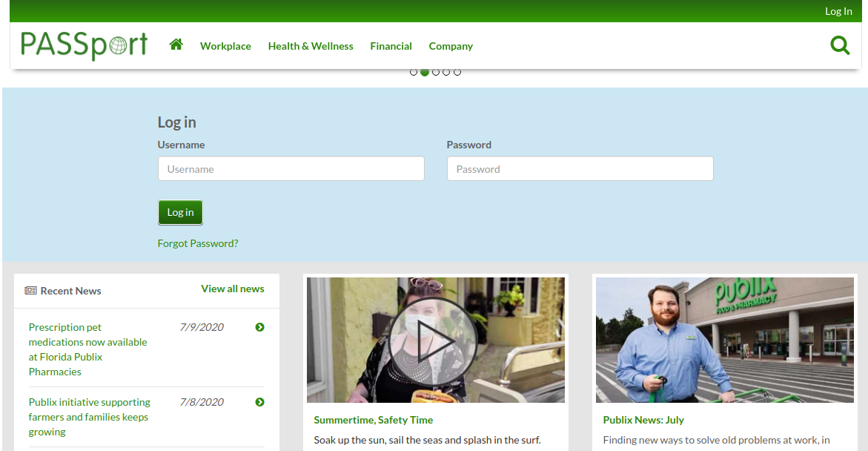Click the newspaper icon next to Recent News
This screenshot has width=868, height=451.
30,291
